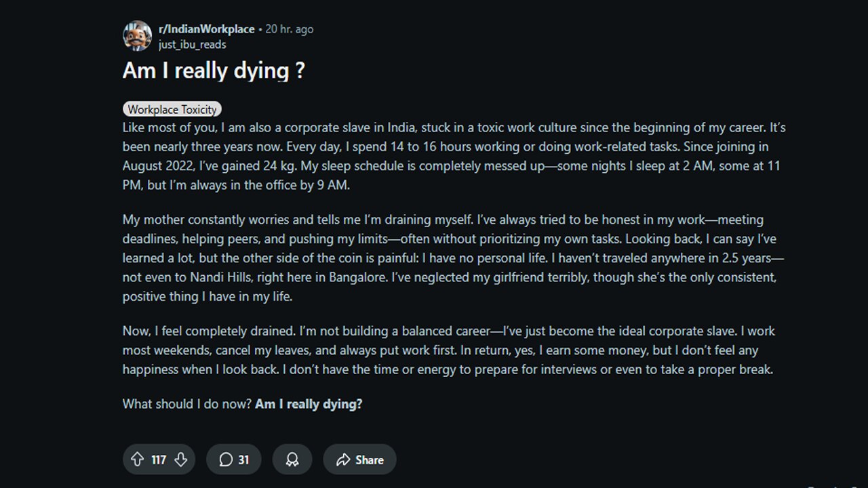Click the share arrow icon
Viewport: 868px width, 488px height.
pyautogui.click(x=343, y=460)
